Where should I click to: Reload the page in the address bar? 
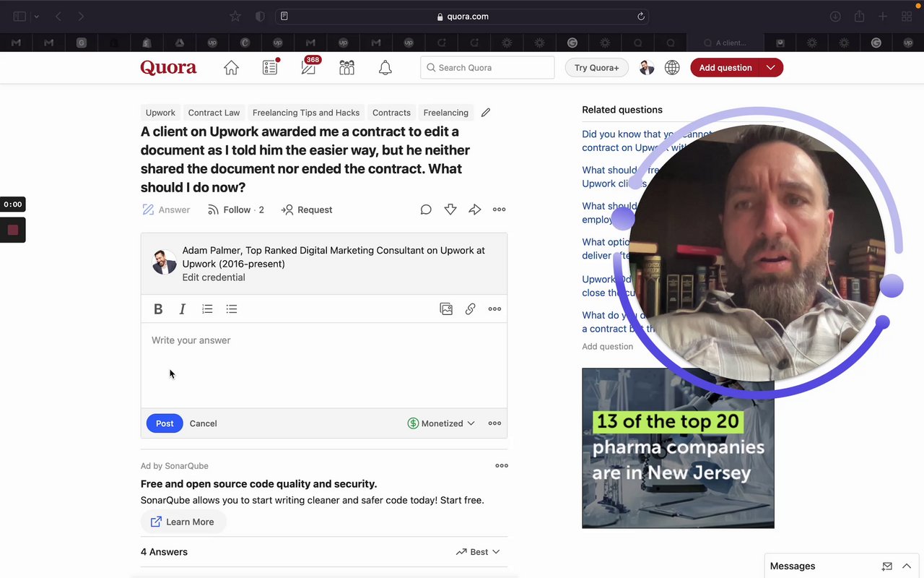[x=640, y=17]
